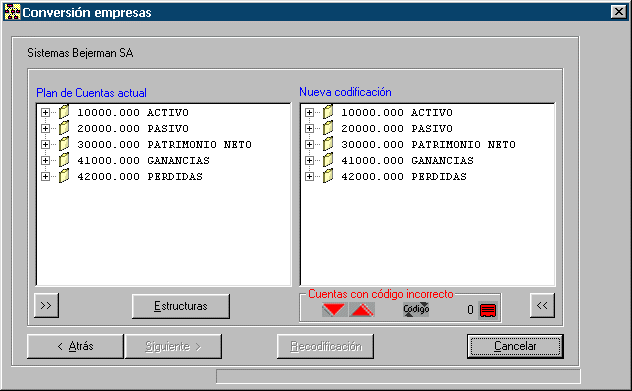This screenshot has height=391, width=632.
Task: Expand 10000.000 ACTIVO in Nueva codificación
Action: coord(310,112)
